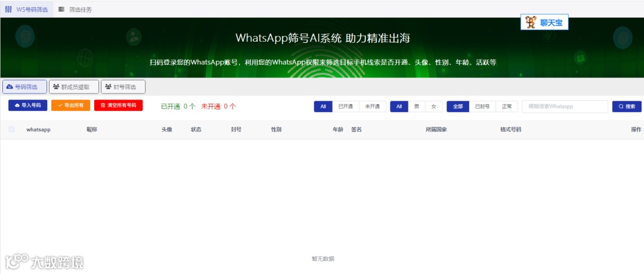Switch to the 筛选任务 tab
The height and width of the screenshot is (274, 644).
pyautogui.click(x=75, y=10)
